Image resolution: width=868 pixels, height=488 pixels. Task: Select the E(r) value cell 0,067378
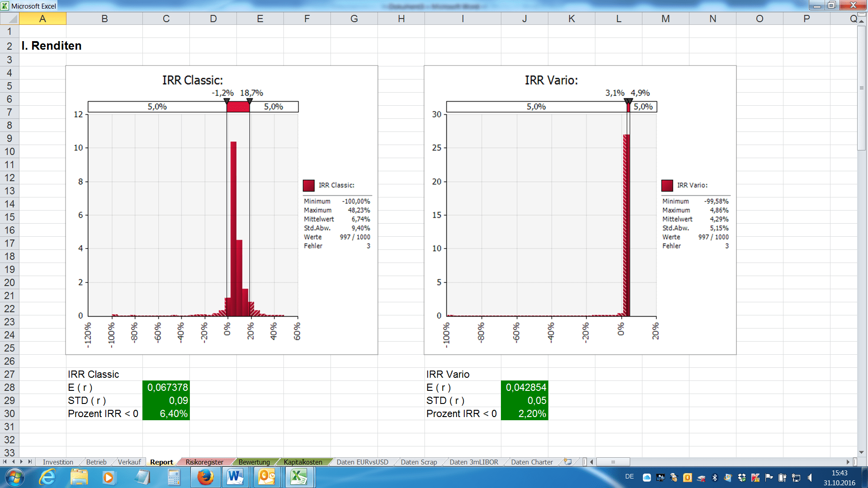pos(166,387)
